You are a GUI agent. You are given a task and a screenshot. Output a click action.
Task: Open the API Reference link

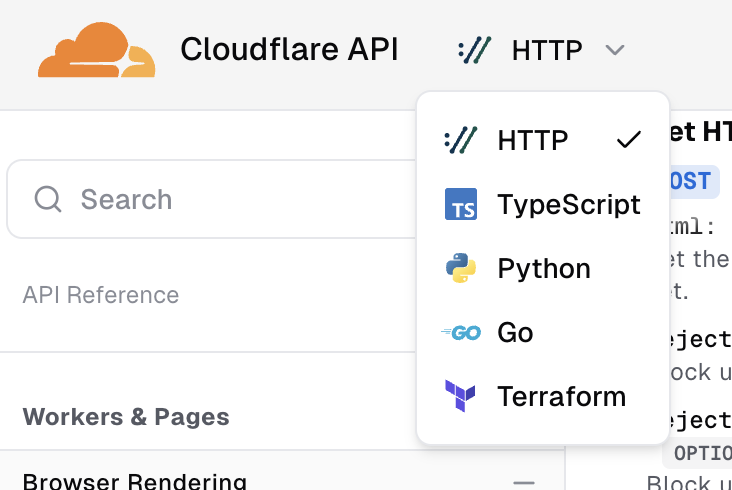(x=101, y=295)
